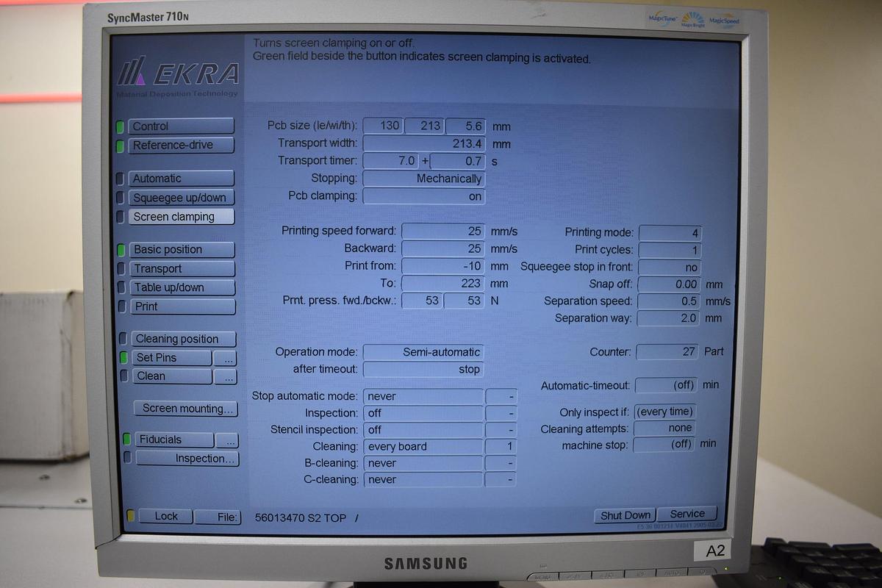Image resolution: width=882 pixels, height=588 pixels.
Task: Edit Backward printing speed field
Action: click(443, 248)
